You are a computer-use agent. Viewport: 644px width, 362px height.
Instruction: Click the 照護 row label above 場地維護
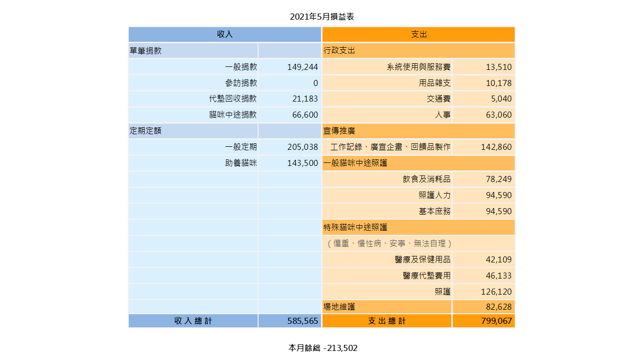pyautogui.click(x=443, y=292)
